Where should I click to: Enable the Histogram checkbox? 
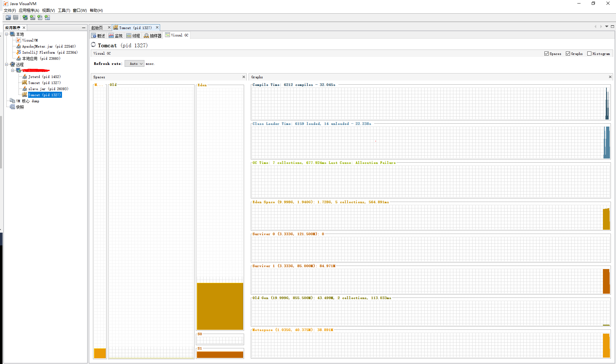coord(589,53)
